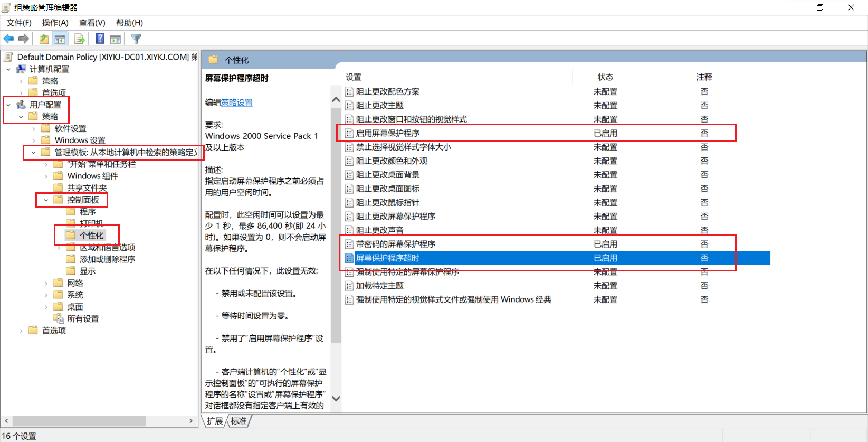868x442 pixels.
Task: Toggle the show/hide action pane icon
Action: click(x=116, y=39)
